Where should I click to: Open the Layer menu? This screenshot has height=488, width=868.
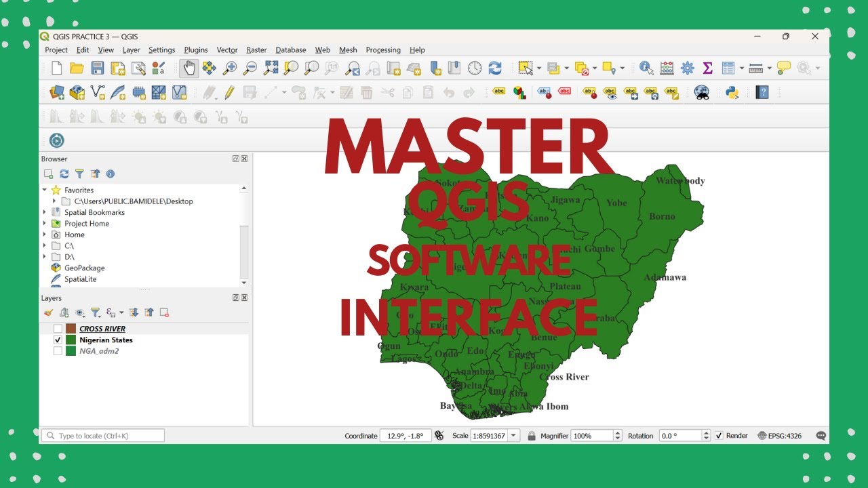click(x=131, y=49)
